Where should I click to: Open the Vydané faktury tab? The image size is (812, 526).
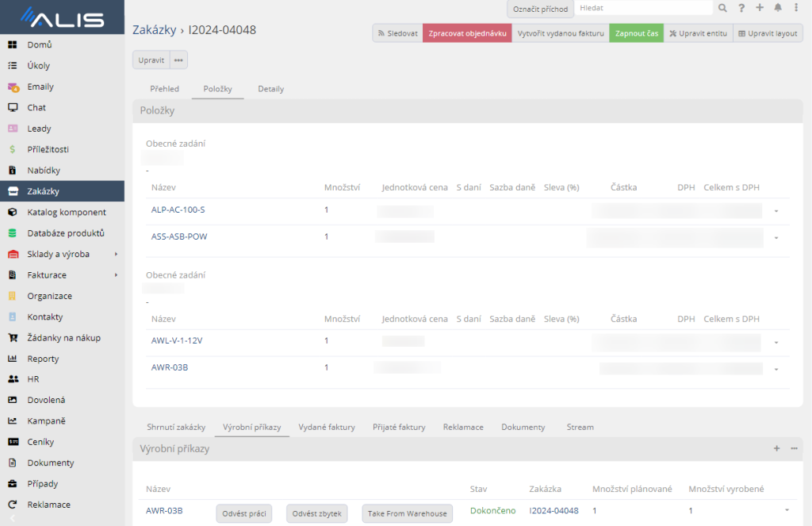(326, 427)
